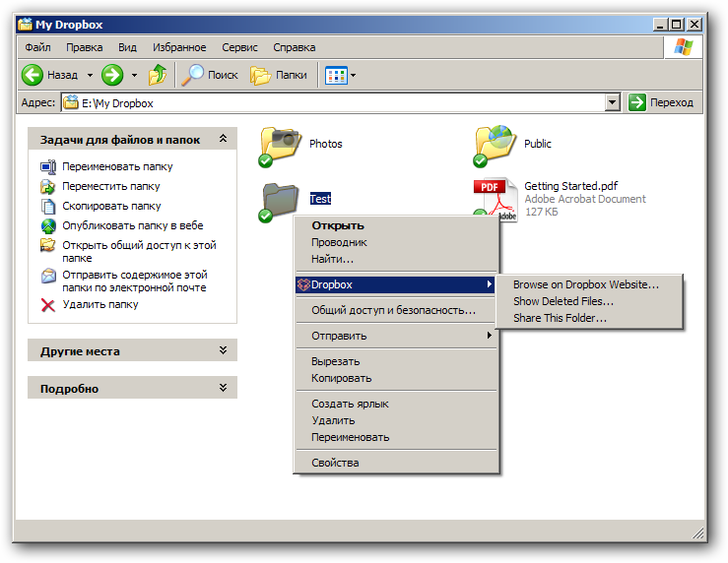Click the copy folder task icon

[48, 206]
